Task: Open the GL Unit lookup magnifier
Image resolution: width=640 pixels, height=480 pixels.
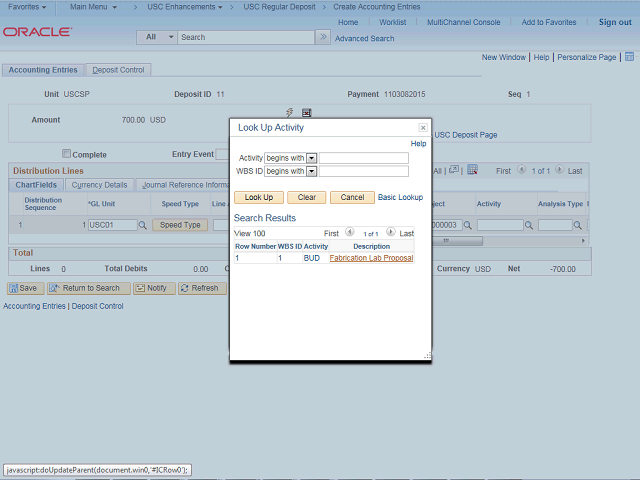Action: click(142, 225)
